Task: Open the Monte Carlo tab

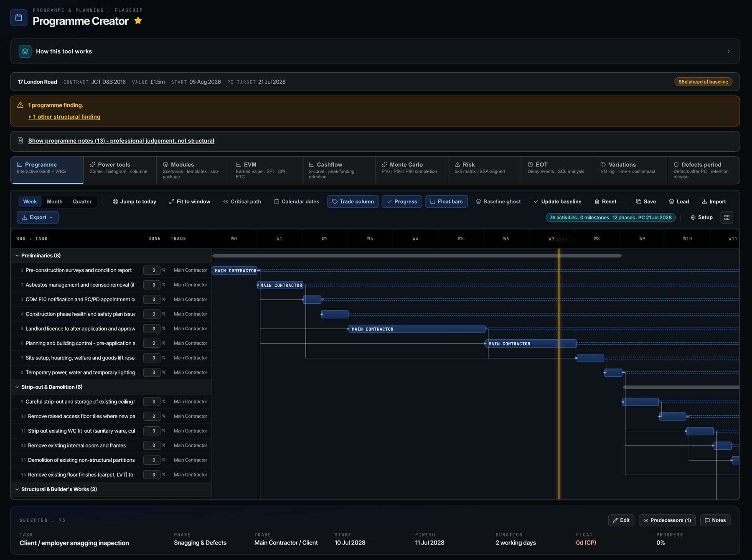Action: coord(411,170)
